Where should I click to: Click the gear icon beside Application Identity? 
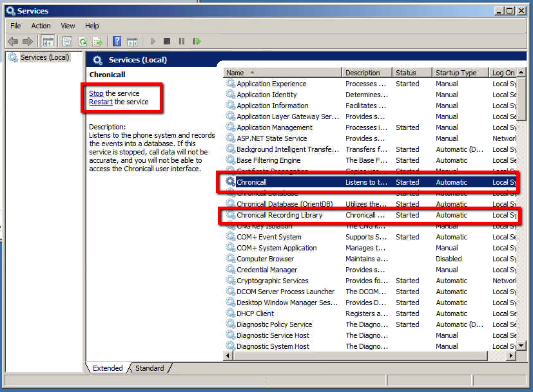[x=231, y=95]
